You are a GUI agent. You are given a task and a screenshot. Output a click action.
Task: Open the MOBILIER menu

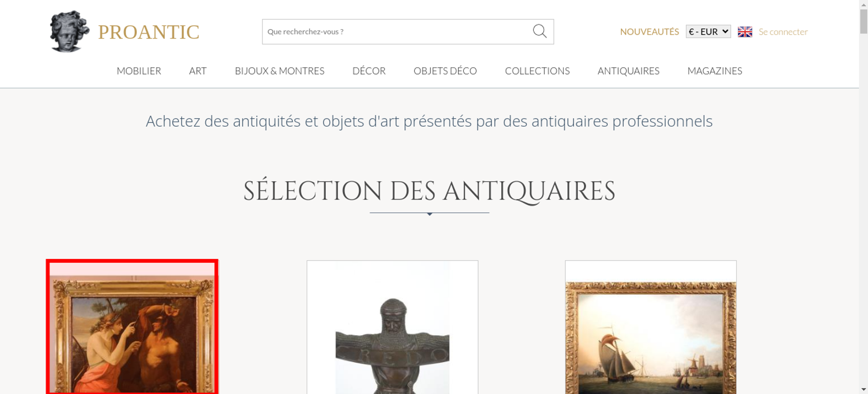[x=139, y=71]
